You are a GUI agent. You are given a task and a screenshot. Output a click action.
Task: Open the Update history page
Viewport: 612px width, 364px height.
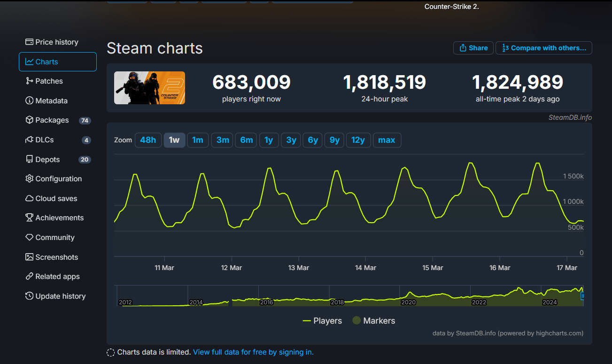[x=57, y=296]
